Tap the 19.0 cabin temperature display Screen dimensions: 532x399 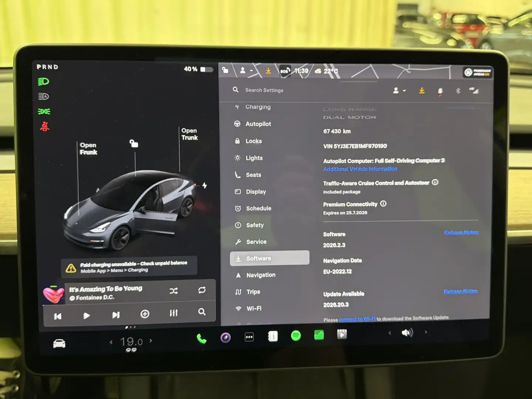132,342
